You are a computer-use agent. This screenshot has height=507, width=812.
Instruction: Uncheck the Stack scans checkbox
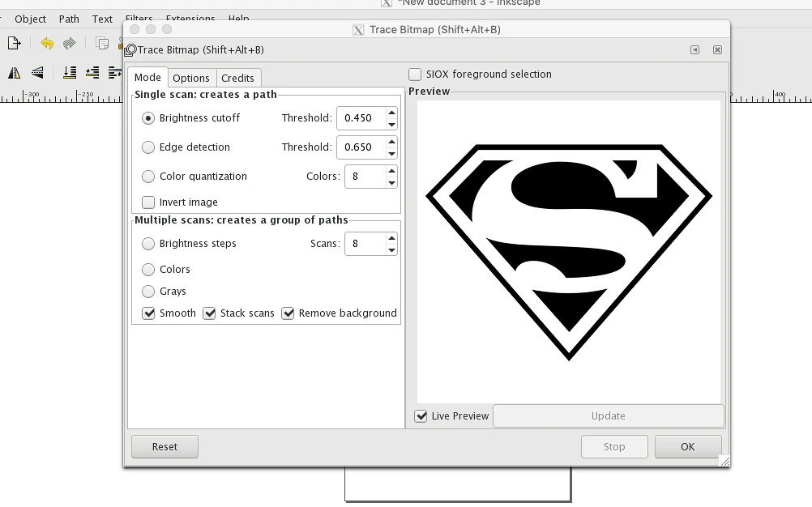(x=209, y=313)
